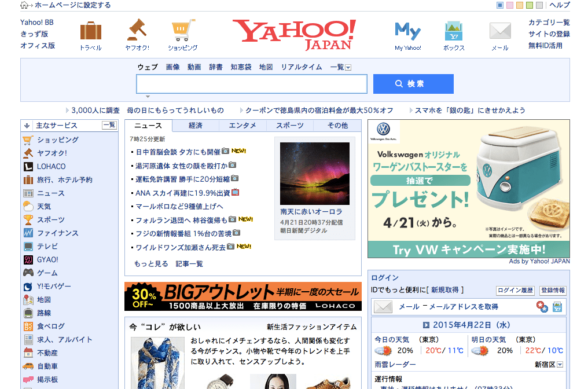Click the テレビ icon in sidebar
588x389 pixels.
coord(28,247)
